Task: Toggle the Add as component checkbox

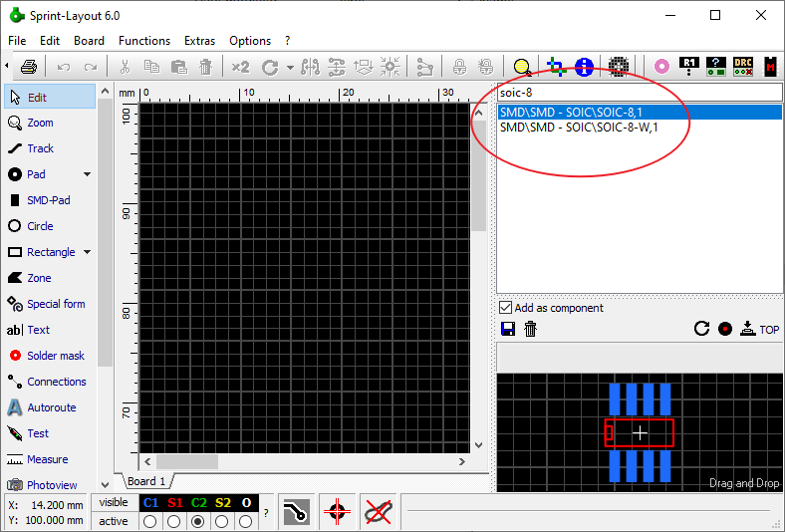Action: [506, 307]
